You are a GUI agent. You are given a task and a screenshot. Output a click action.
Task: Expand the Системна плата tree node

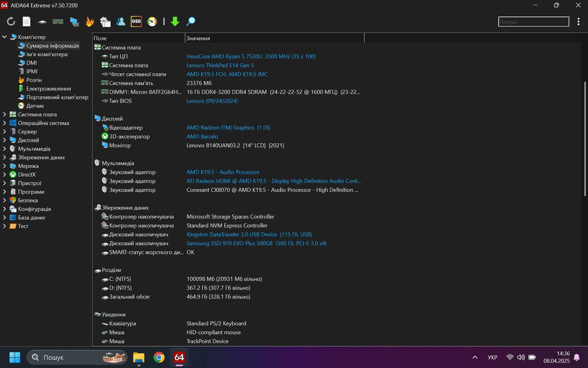pos(4,114)
